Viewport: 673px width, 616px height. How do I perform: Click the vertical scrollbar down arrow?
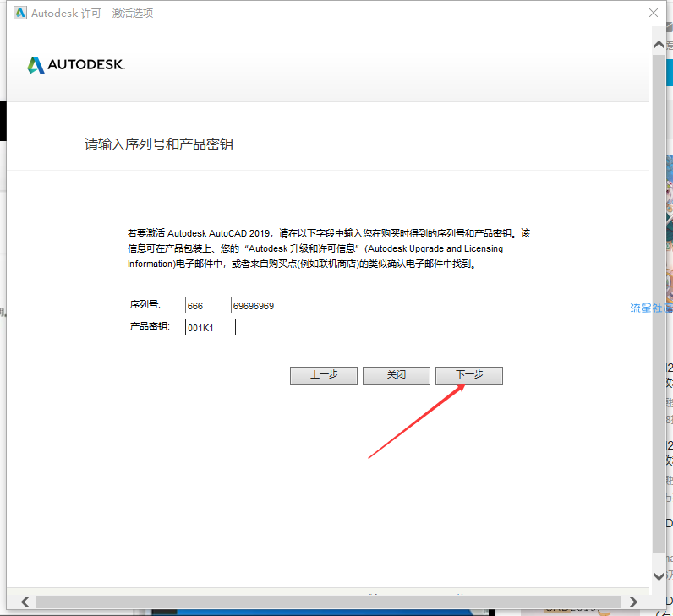point(659,576)
